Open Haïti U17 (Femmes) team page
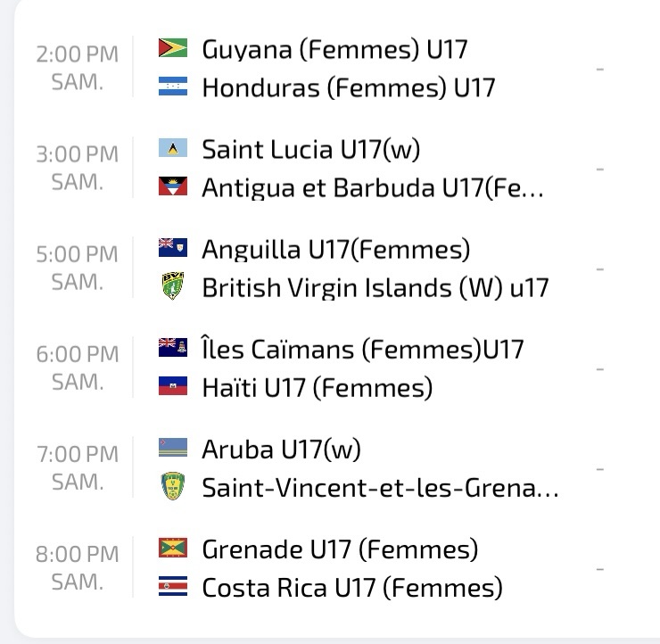 coord(317,387)
